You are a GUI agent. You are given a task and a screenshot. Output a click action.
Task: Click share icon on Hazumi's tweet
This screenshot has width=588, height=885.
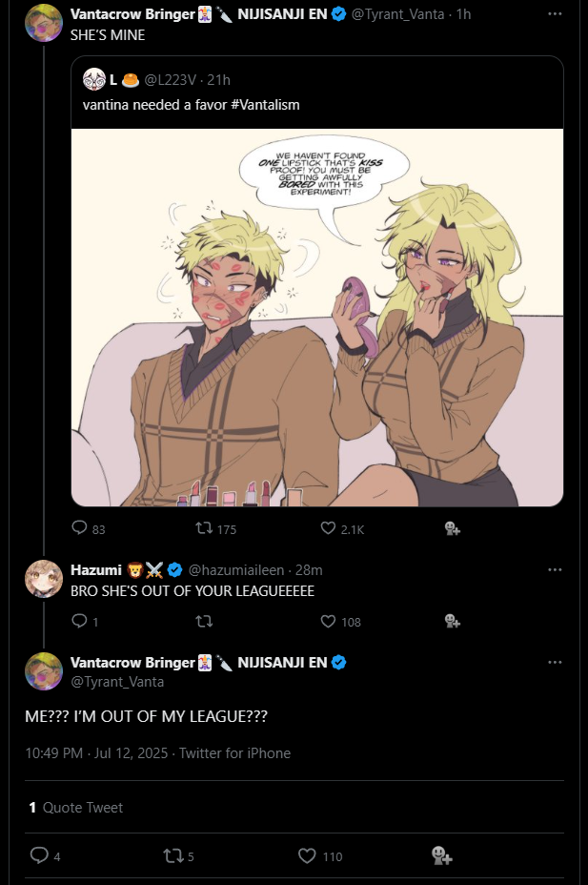coord(452,622)
